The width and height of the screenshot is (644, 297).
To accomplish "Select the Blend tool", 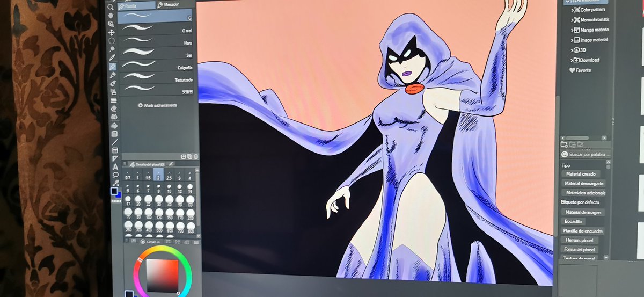I will tap(114, 117).
